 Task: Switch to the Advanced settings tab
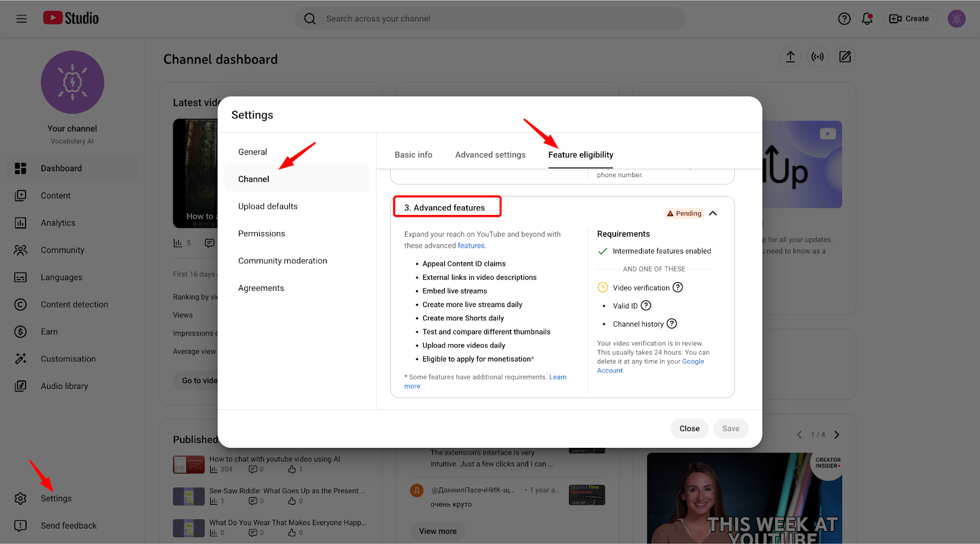(x=490, y=155)
